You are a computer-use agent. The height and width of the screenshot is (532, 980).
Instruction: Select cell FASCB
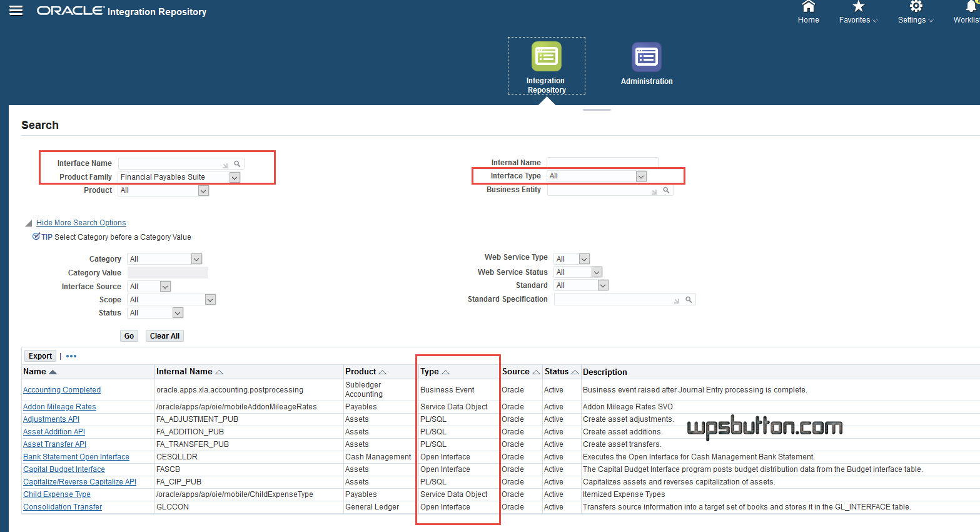[168, 469]
